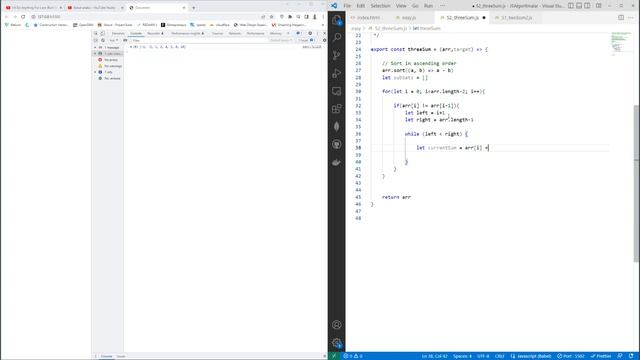Click the VS Code editor vertical scrollbar
The width and height of the screenshot is (640, 360).
pos(636,184)
